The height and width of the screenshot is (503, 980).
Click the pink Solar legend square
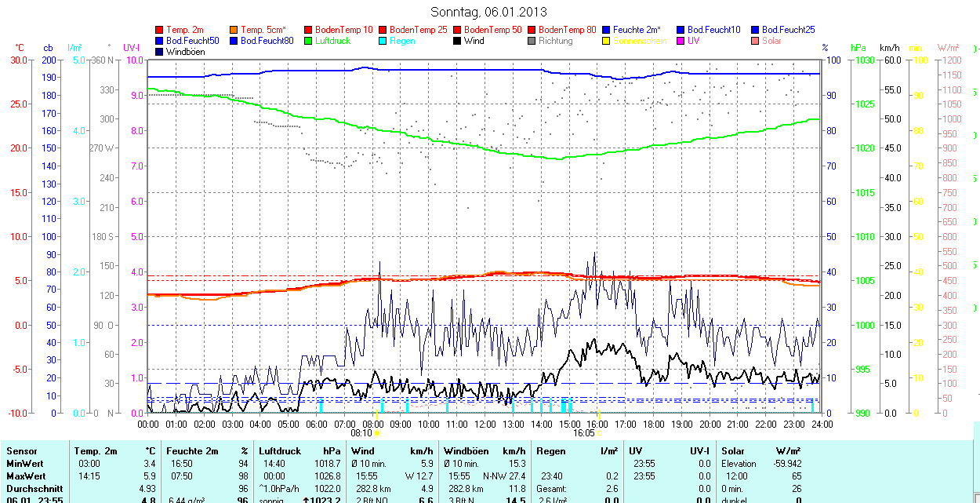pyautogui.click(x=755, y=41)
